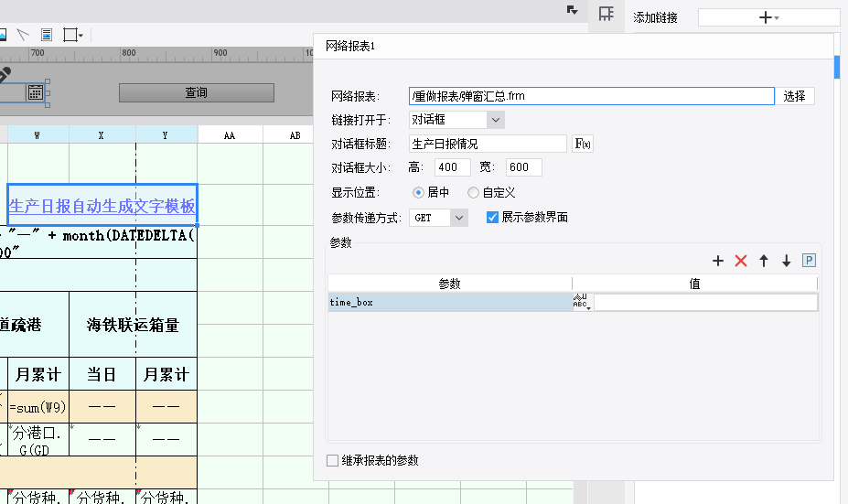Select the 自定义 position radio button
This screenshot has height=504, width=848.
coord(473,193)
